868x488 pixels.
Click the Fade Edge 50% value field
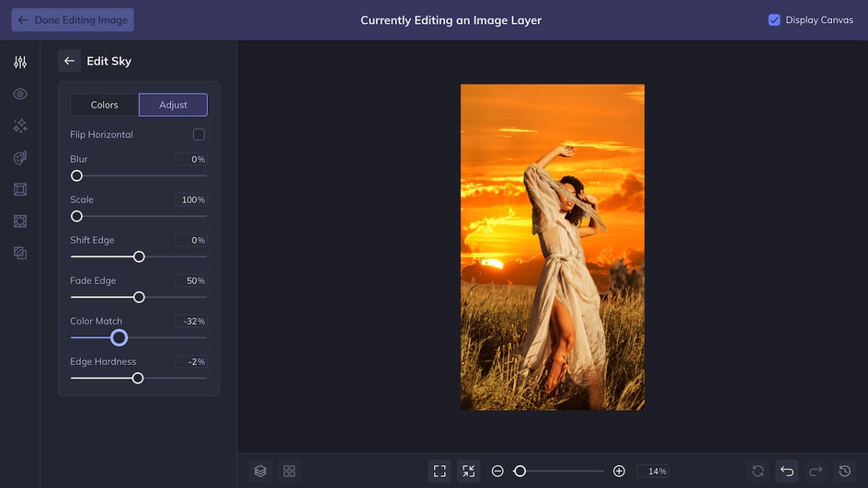point(191,280)
